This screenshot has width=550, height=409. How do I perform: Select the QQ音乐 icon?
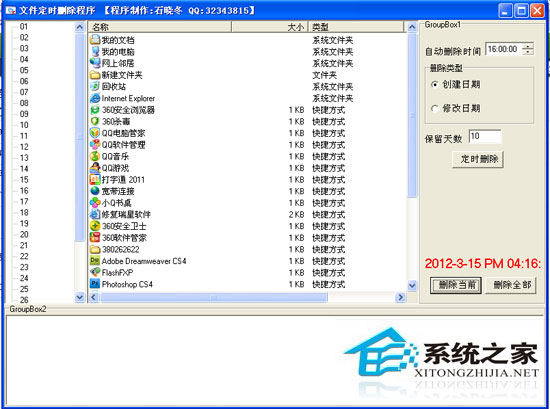coord(95,156)
